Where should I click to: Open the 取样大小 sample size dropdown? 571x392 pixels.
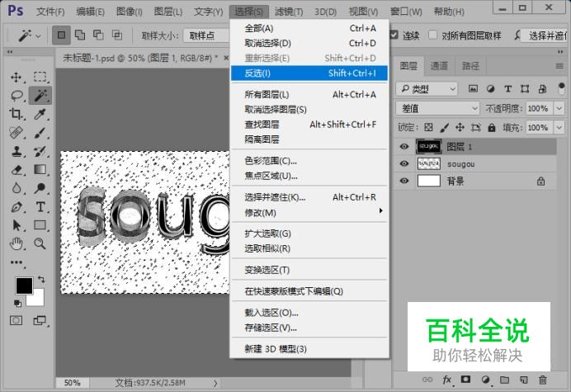206,35
